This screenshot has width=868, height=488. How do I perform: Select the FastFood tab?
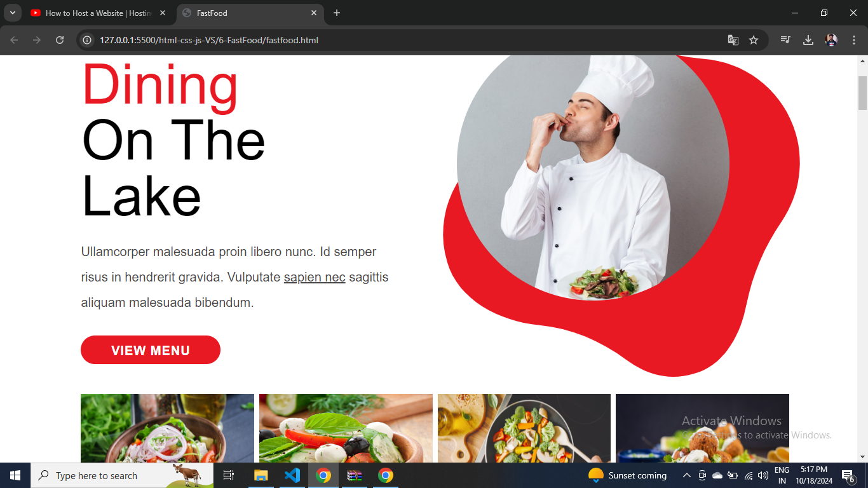(x=250, y=13)
